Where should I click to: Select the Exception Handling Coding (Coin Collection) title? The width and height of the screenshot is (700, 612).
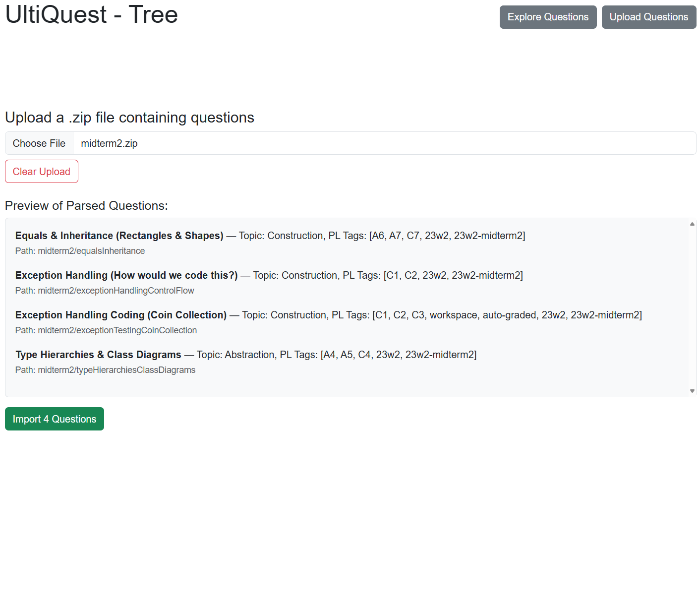pos(121,315)
